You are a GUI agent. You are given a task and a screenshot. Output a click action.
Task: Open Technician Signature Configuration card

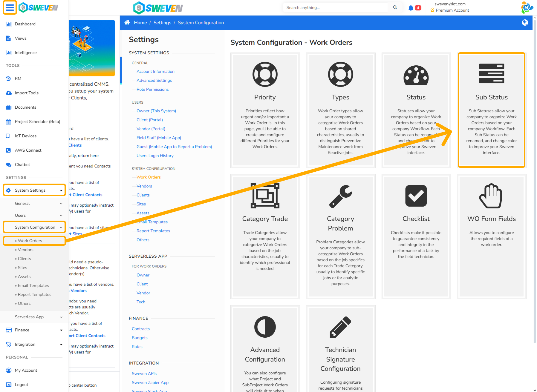tap(340, 348)
